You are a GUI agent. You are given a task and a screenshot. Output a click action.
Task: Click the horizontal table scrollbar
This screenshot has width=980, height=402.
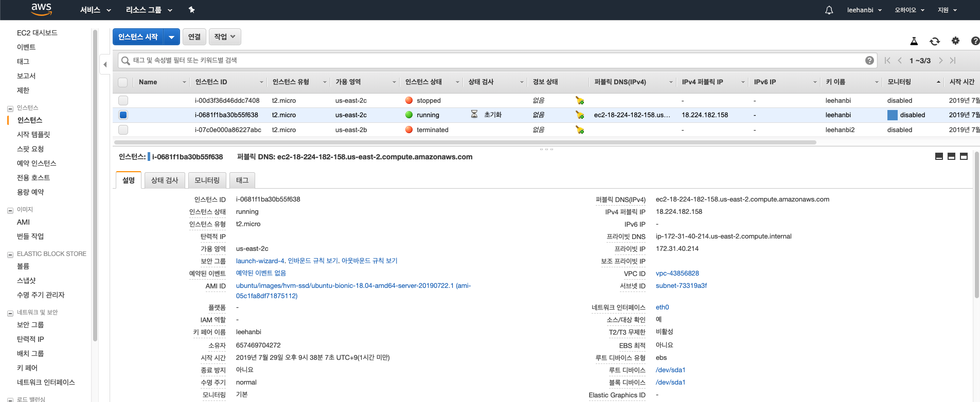(465, 142)
